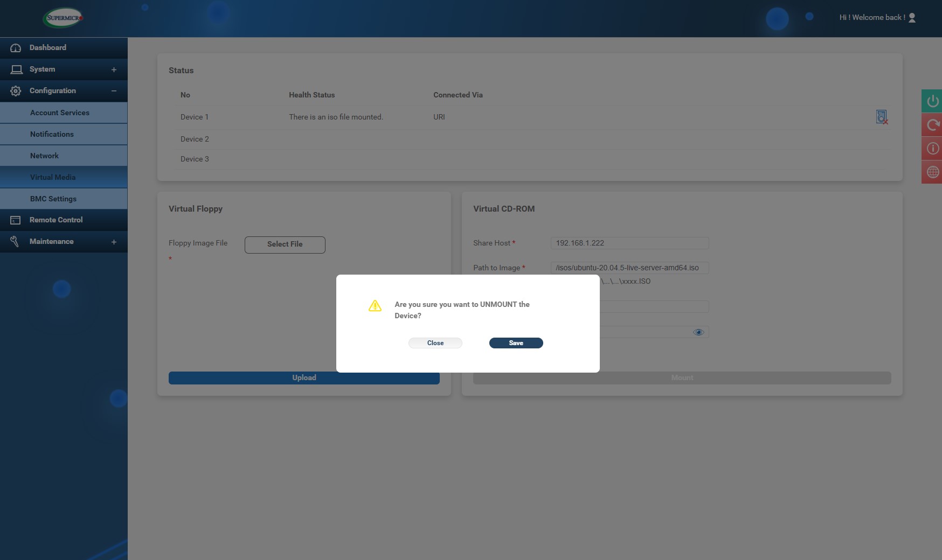Click the unmount icon for Device 1
The width and height of the screenshot is (942, 560).
pos(882,117)
